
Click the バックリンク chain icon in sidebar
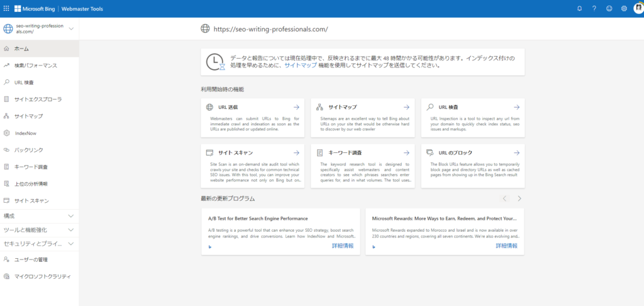pos(6,150)
